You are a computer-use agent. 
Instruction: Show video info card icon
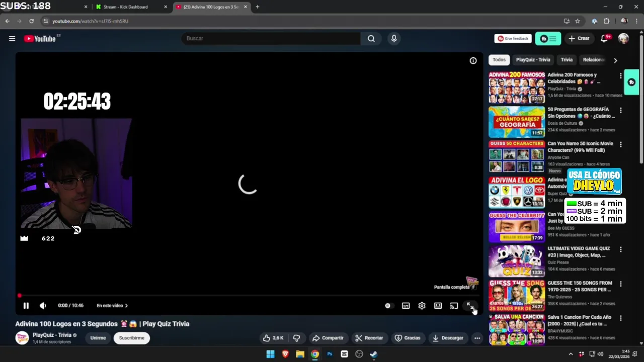(473, 60)
